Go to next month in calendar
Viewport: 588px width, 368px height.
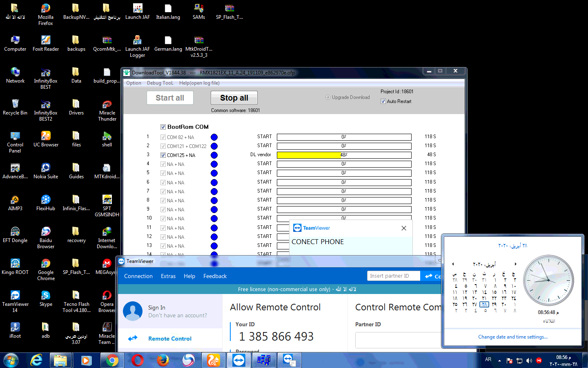tap(515, 264)
